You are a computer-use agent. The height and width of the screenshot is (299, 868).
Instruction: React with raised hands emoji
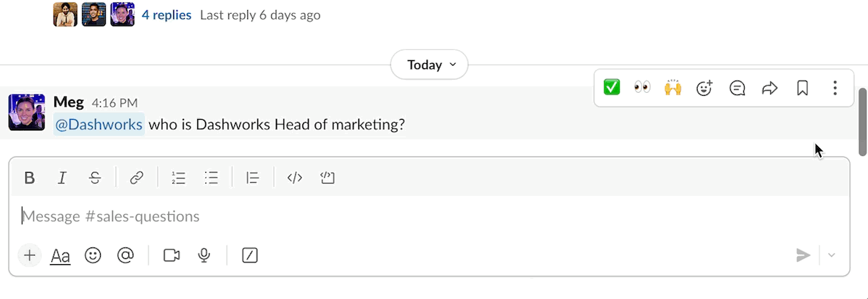pyautogui.click(x=673, y=88)
